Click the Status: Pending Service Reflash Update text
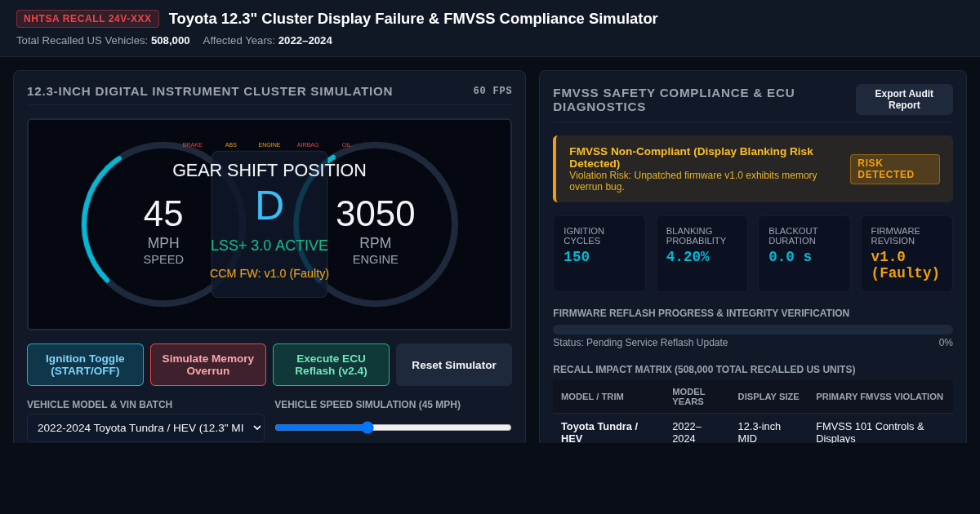This screenshot has height=514, width=980. pos(640,343)
